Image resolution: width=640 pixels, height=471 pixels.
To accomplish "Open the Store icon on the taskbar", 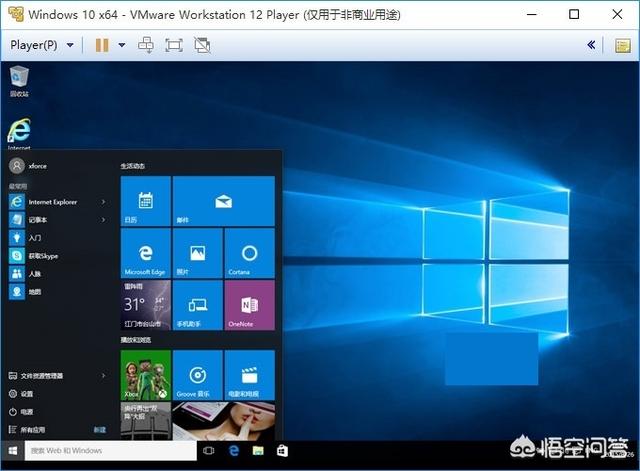I will (282, 451).
